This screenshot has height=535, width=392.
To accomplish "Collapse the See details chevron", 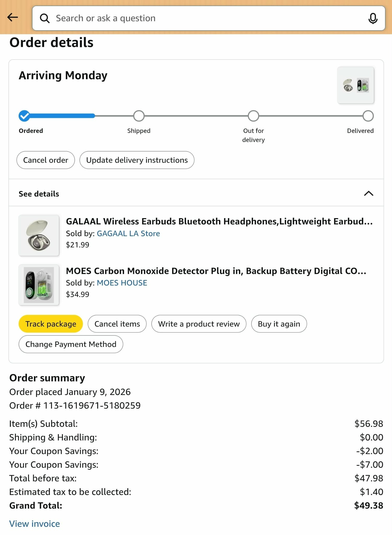I will point(368,194).
